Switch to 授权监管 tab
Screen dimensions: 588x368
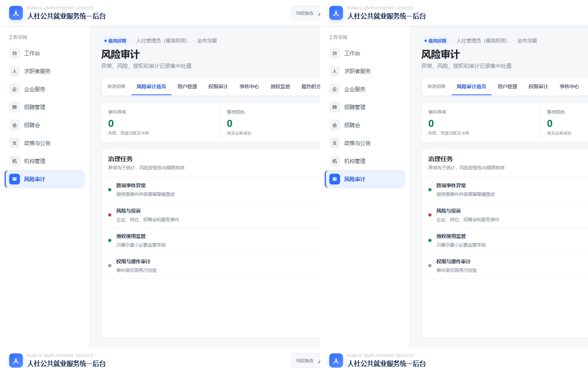coord(280,87)
